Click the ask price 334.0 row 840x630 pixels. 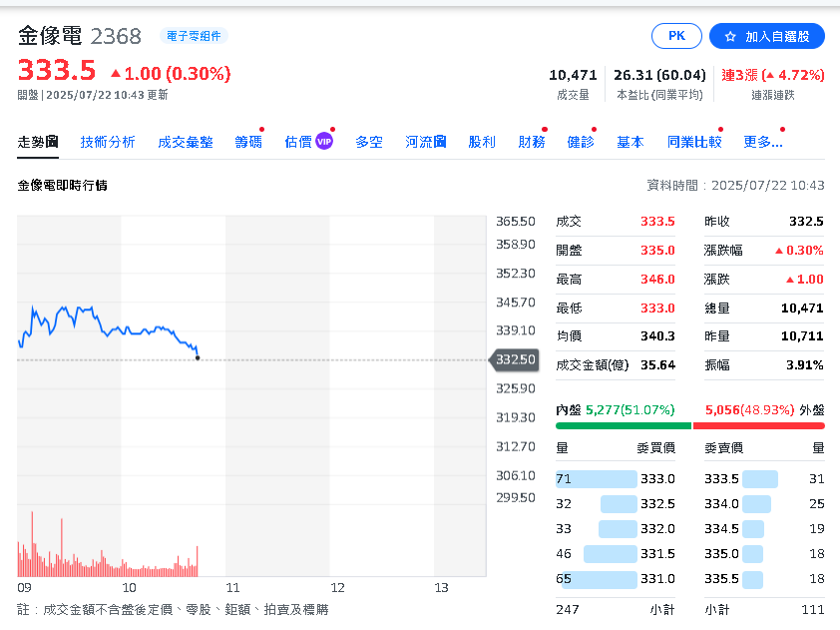click(764, 504)
